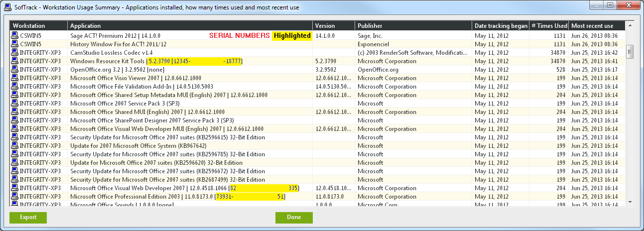Click the vertical scrollbar thumb
Image resolution: width=644 pixels, height=231 pixels.
coord(630,52)
